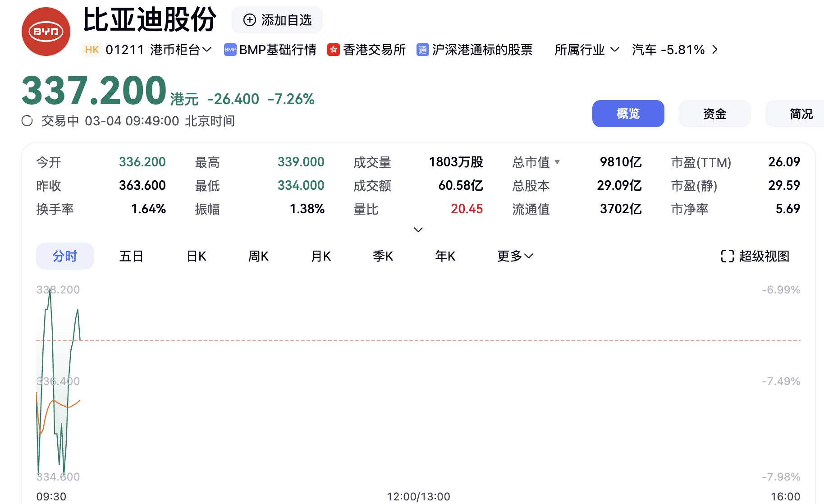Select the 日K chart tab

(x=197, y=256)
